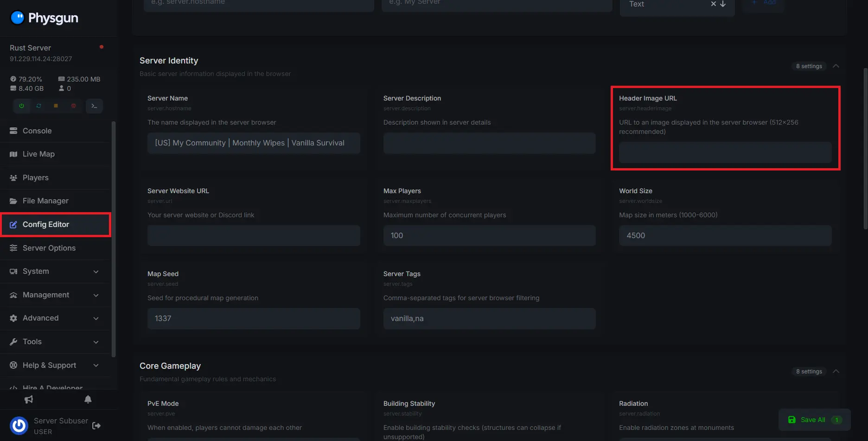This screenshot has width=868, height=441.
Task: Open announcements via the megaphone icon
Action: [x=29, y=399]
